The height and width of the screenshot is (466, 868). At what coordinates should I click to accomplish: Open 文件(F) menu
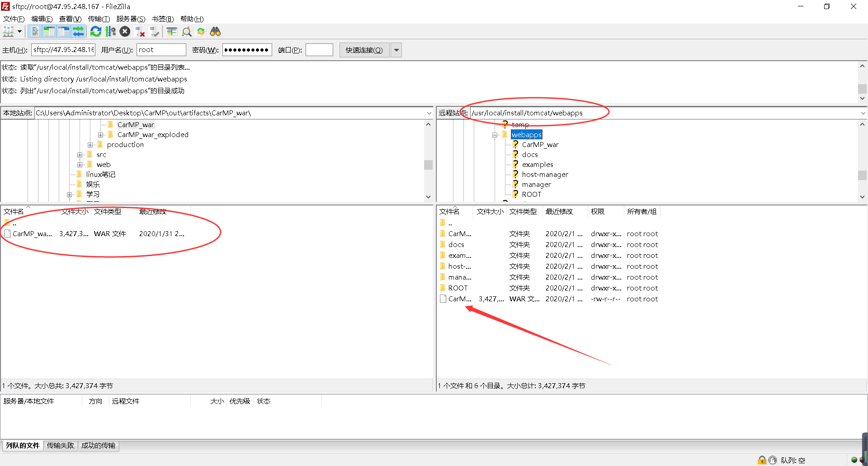[14, 19]
